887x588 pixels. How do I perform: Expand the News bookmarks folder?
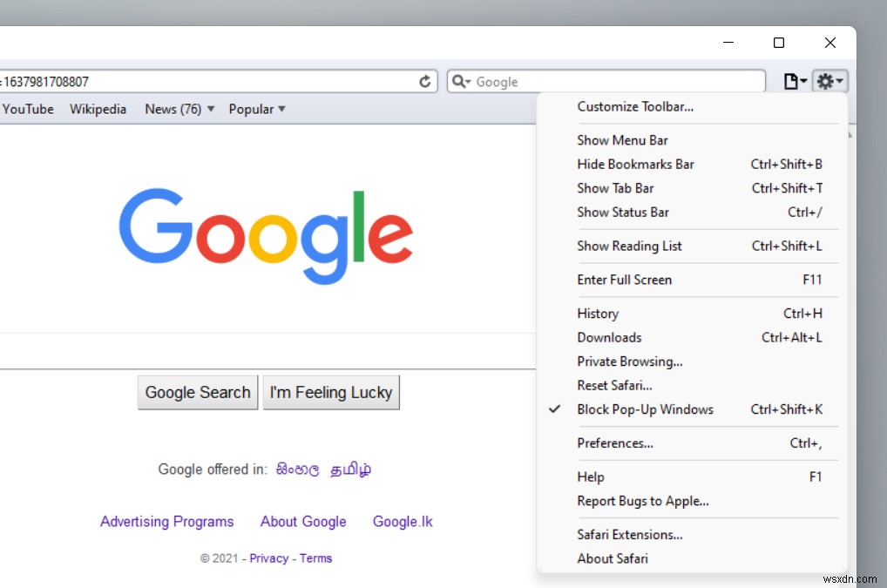[x=179, y=109]
